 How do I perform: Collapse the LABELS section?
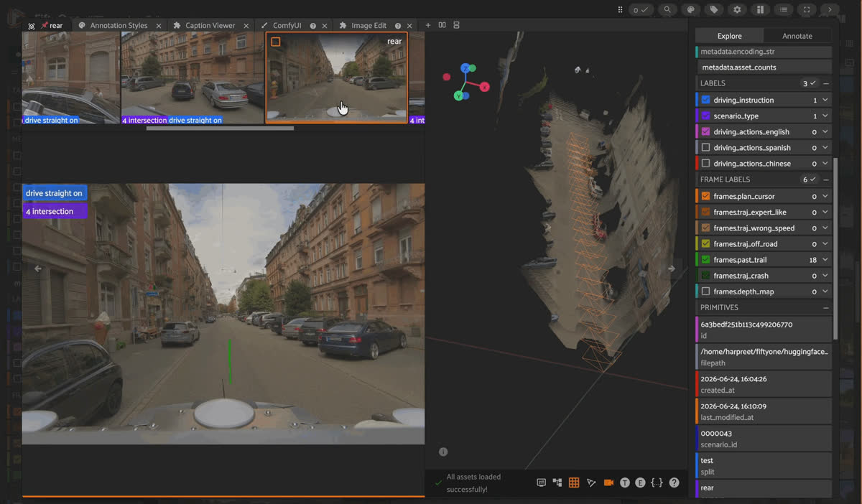click(x=826, y=83)
